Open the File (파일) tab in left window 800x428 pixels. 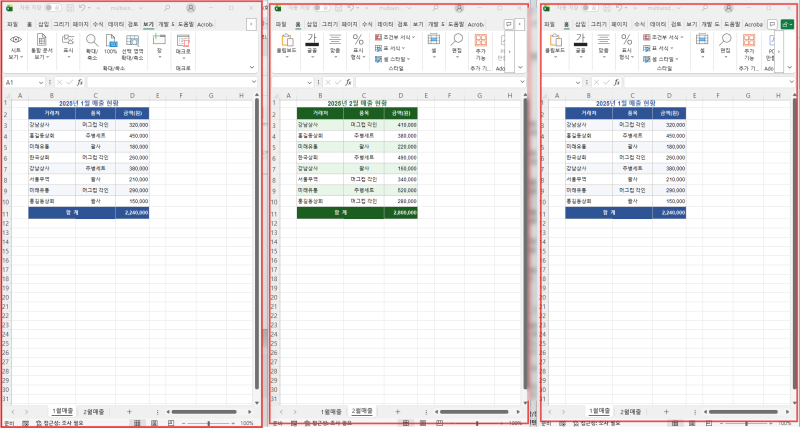(13, 24)
